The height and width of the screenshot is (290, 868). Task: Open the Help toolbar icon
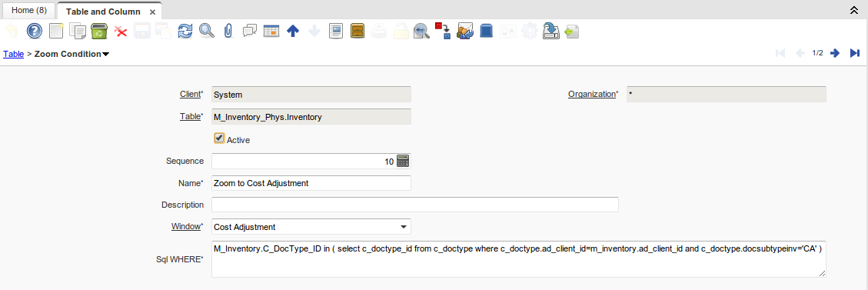[x=35, y=31]
